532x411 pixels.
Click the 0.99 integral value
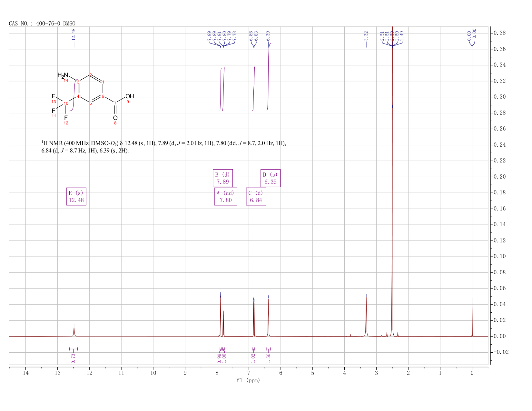click(x=220, y=358)
